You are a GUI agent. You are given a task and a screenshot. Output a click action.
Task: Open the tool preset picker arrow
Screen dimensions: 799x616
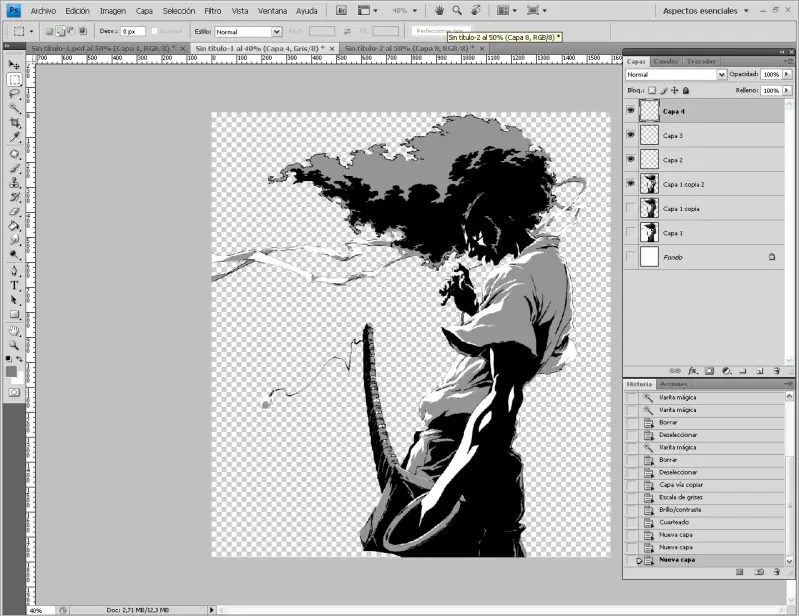(32, 32)
